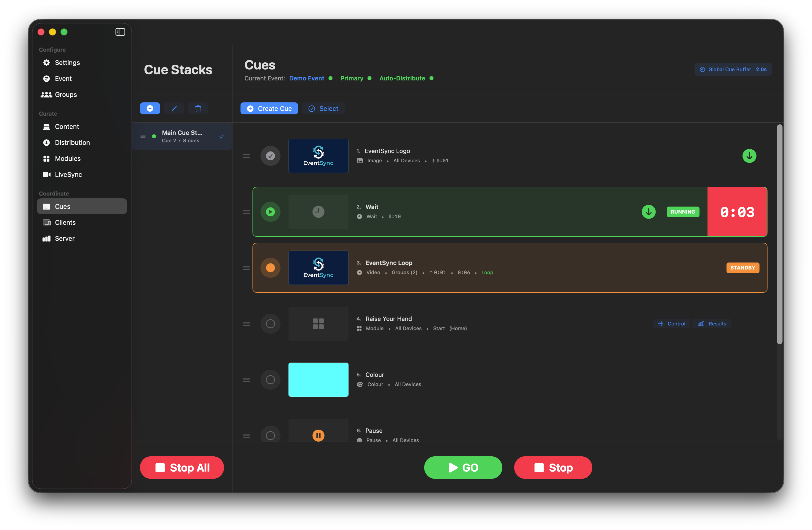The image size is (812, 530).
Task: Click the red Stop button
Action: 553,468
